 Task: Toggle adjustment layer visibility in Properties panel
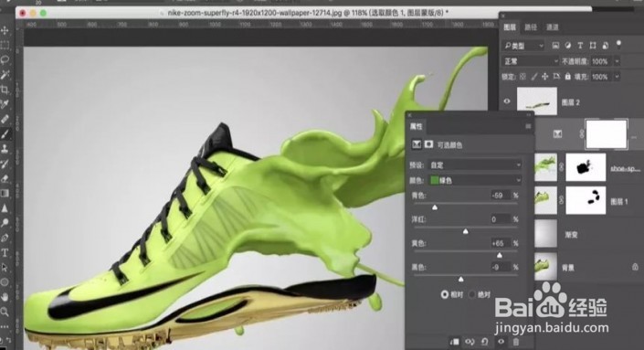[501, 342]
